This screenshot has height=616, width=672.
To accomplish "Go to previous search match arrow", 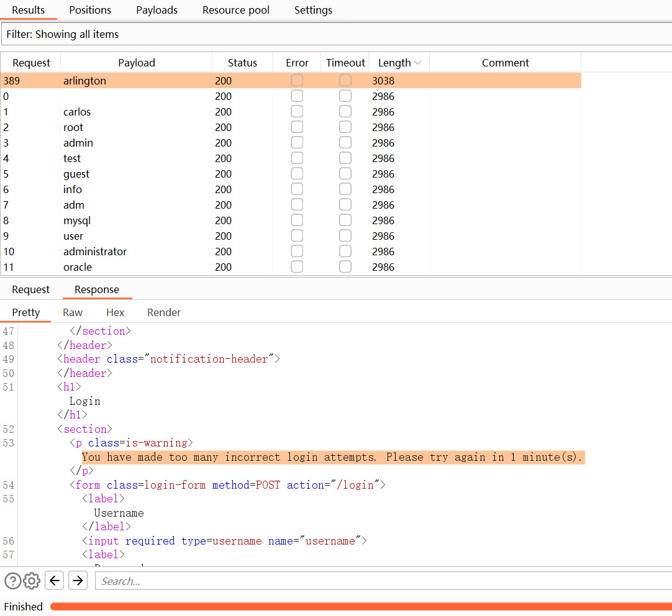I will click(55, 581).
